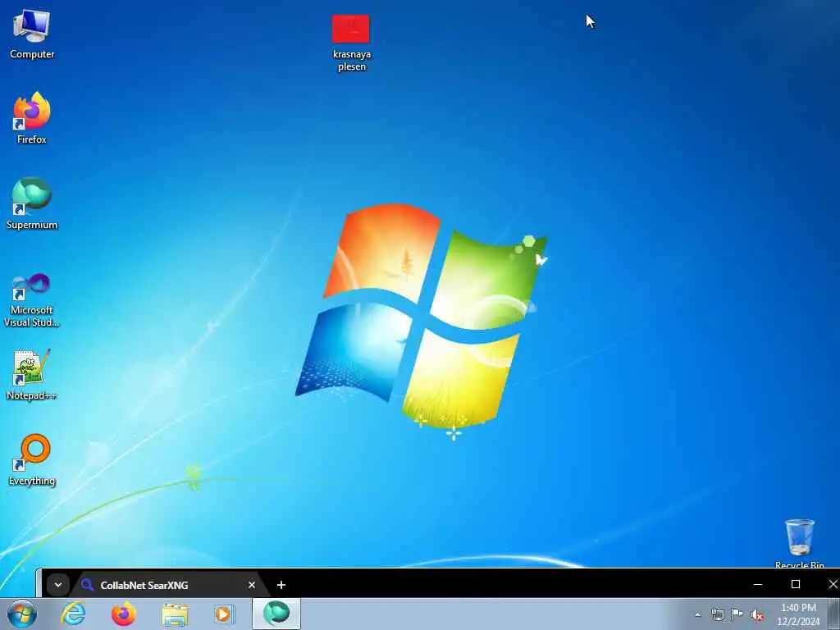This screenshot has width=840, height=630.
Task: Maximize the Supermium browser window
Action: pyautogui.click(x=796, y=584)
